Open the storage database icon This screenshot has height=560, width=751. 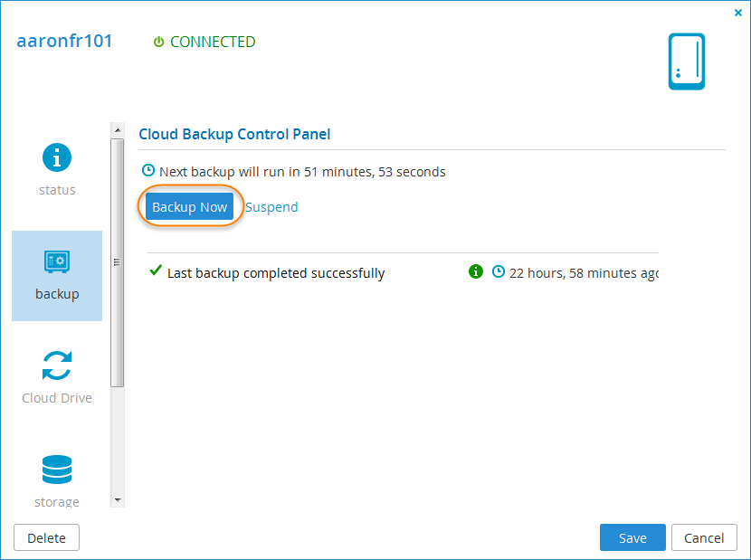[x=57, y=470]
